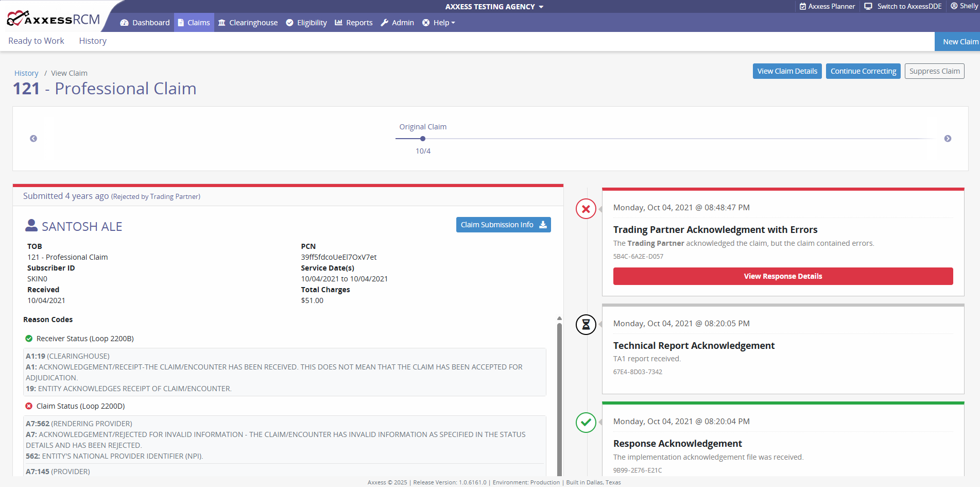This screenshot has height=487, width=980.
Task: Click the hourglass pending status icon
Action: (x=586, y=325)
